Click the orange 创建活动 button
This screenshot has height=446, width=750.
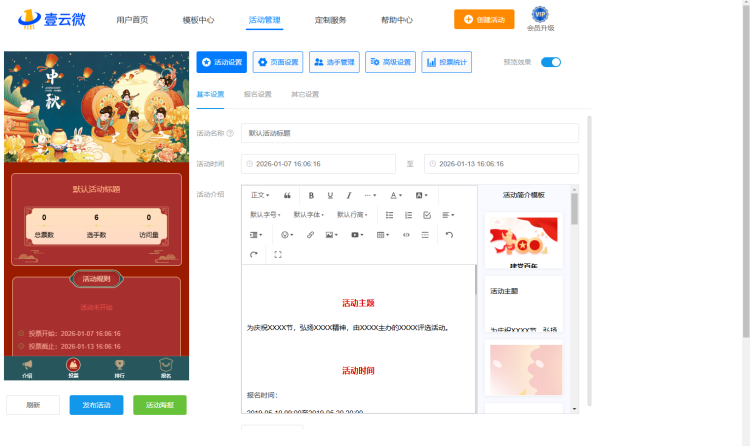491,20
